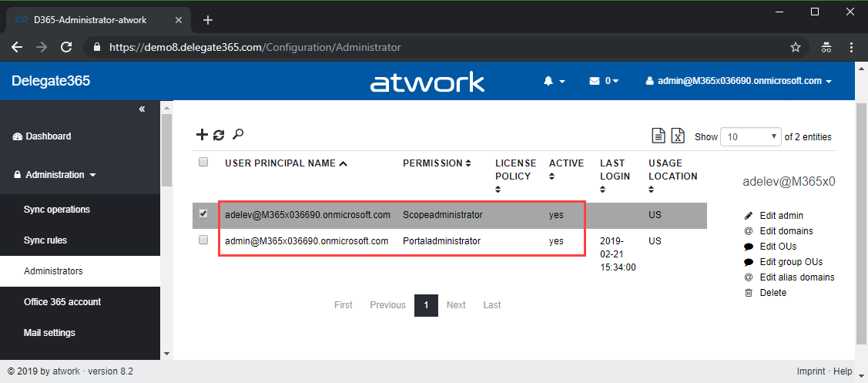Viewport: 868px width, 383px height.
Task: Uncheck the adelev row checkbox
Action: click(203, 213)
